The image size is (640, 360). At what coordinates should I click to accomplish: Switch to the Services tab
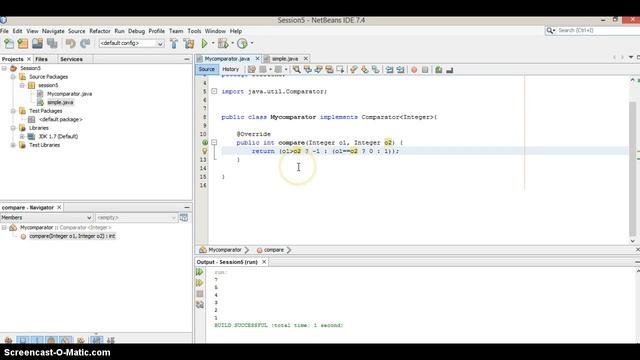[71, 59]
